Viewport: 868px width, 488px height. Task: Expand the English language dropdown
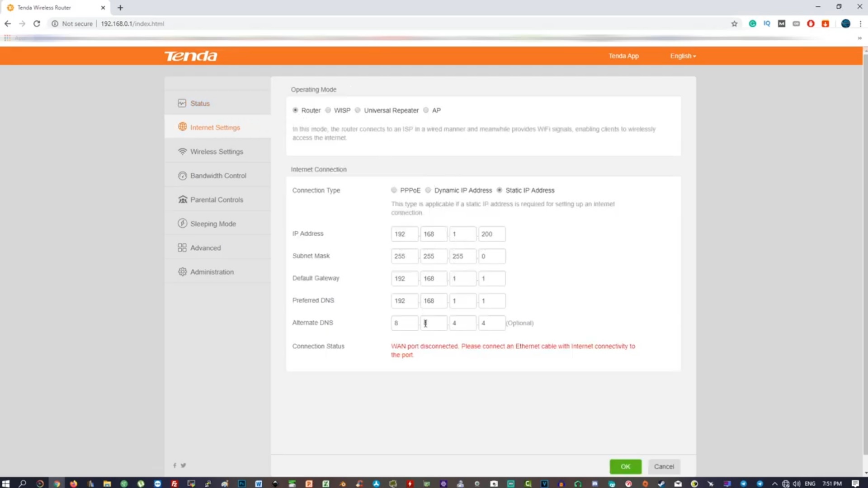(x=683, y=56)
